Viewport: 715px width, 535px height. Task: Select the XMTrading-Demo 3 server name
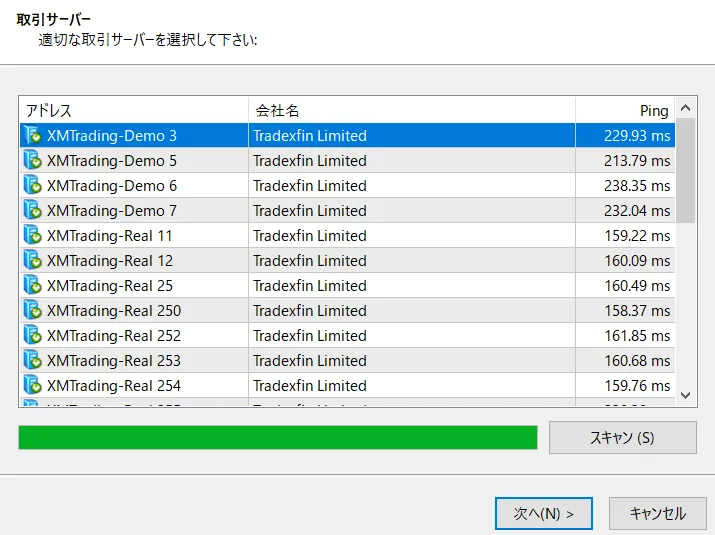point(112,135)
